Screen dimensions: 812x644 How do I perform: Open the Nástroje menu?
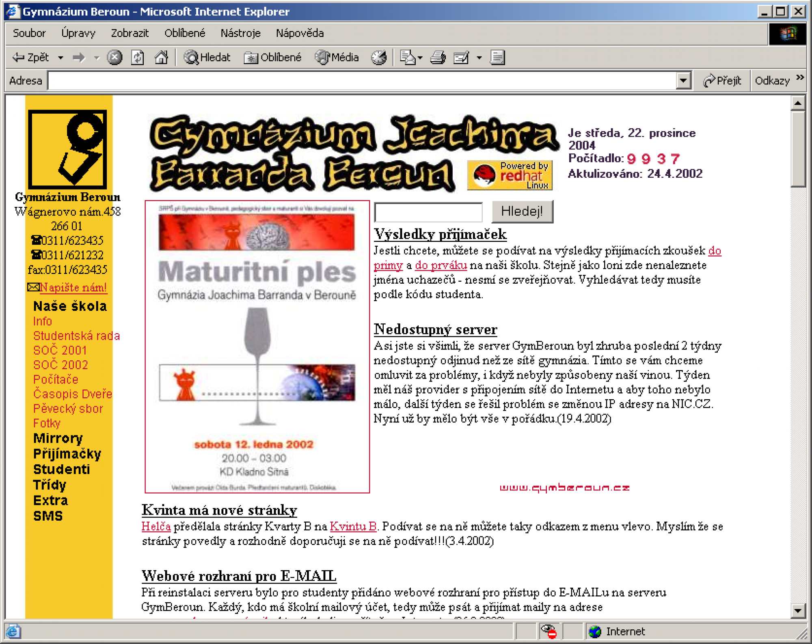coord(240,33)
